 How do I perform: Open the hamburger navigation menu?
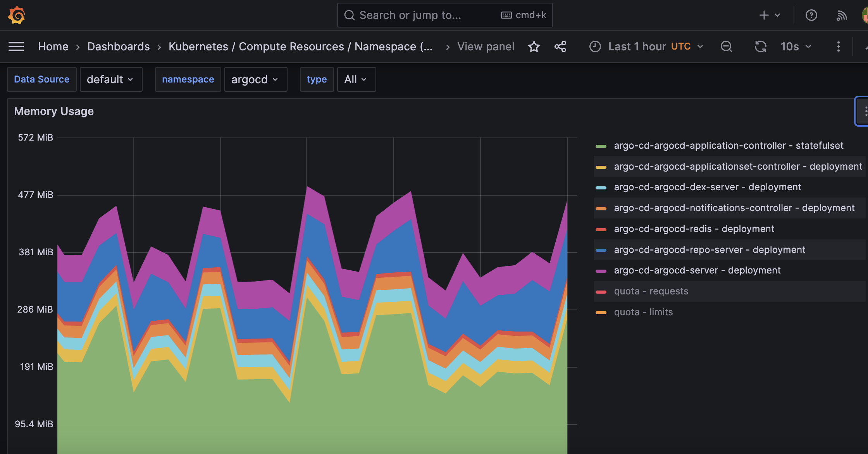click(x=16, y=46)
